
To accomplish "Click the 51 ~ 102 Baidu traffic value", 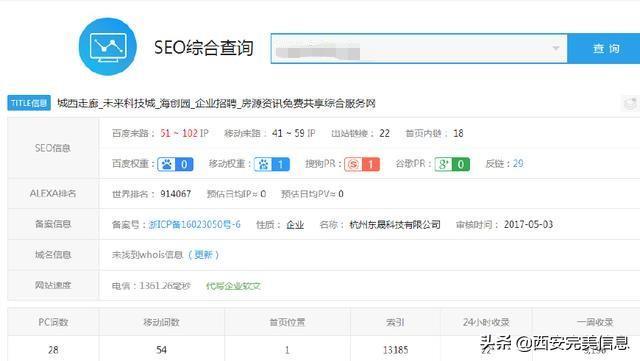I will [184, 133].
